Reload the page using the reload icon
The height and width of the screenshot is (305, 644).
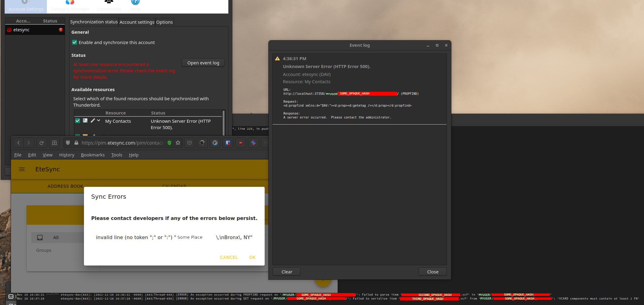tap(42, 143)
